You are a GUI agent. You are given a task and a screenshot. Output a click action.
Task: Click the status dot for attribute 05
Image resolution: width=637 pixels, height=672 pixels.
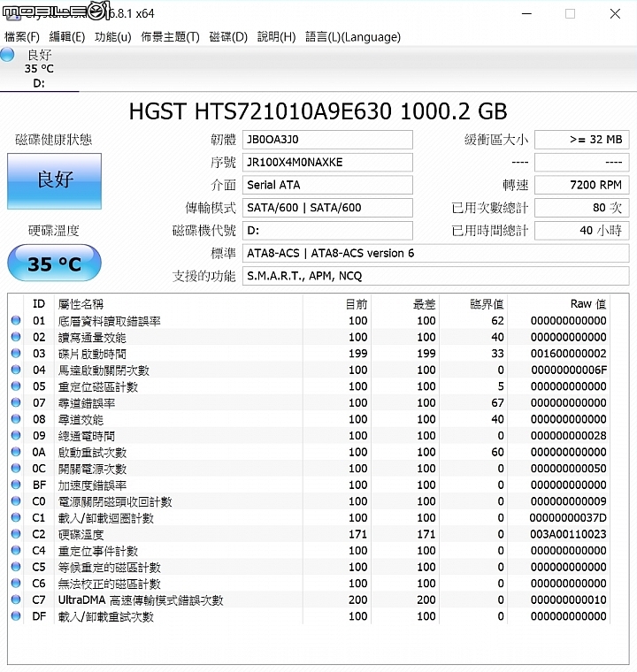16,386
